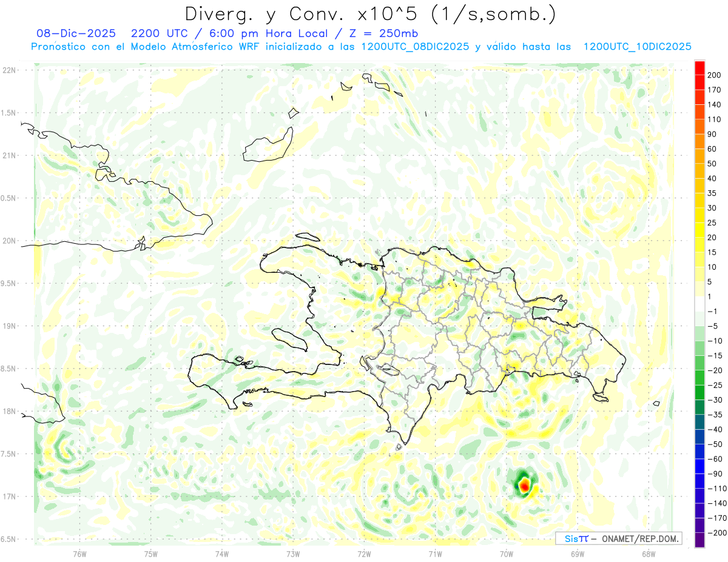This screenshot has height=562, width=728.
Task: Click the '72W' longitude label
Action: (364, 554)
